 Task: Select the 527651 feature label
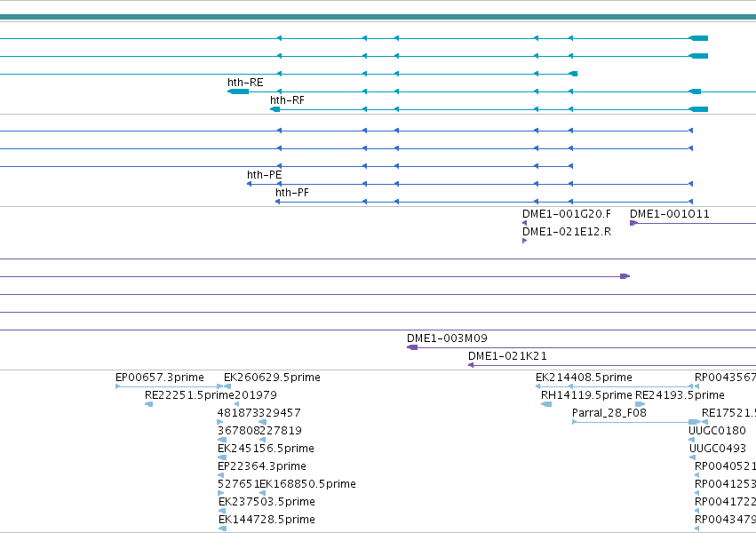[x=238, y=484]
